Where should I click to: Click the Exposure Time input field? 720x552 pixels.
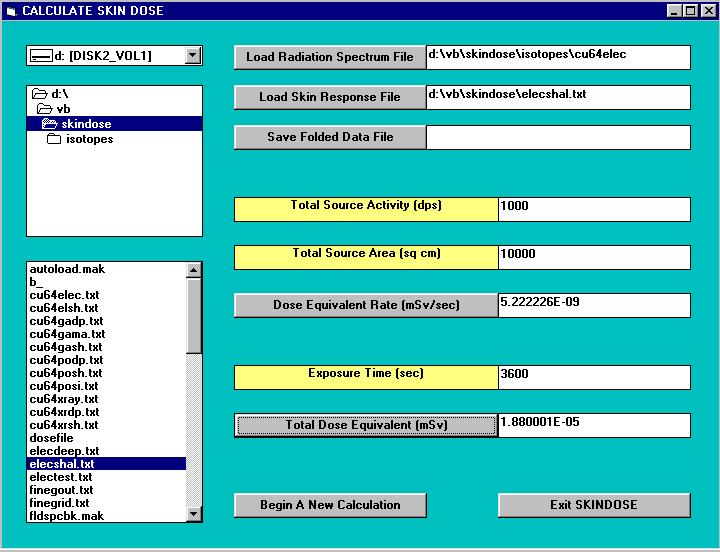tap(593, 377)
